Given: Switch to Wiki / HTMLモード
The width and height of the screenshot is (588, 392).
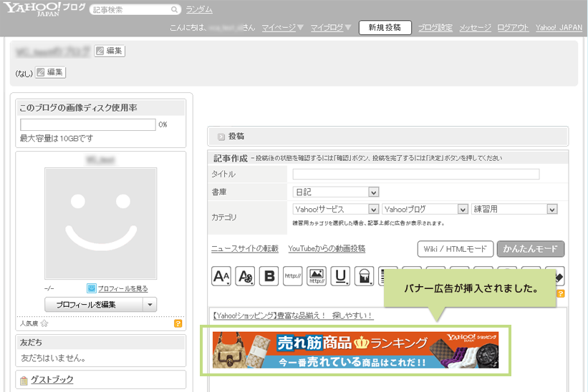Looking at the screenshot, I should (x=456, y=249).
